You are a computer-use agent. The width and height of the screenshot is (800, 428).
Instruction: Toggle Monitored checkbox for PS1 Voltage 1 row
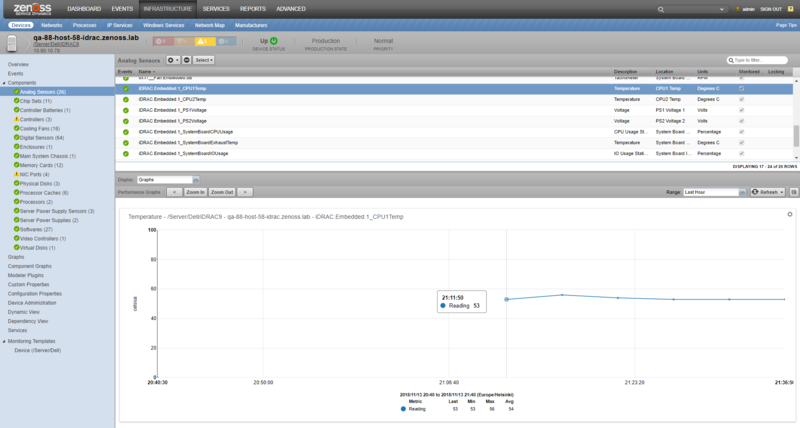(741, 110)
